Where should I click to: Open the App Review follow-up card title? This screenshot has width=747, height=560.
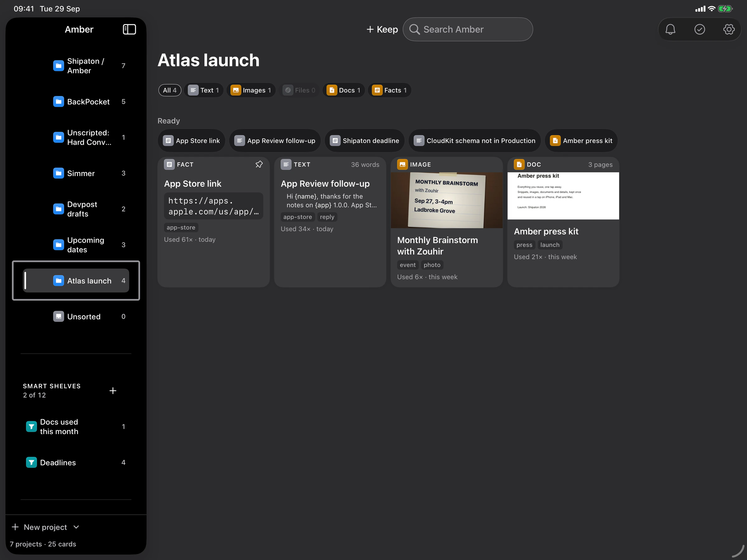[325, 184]
